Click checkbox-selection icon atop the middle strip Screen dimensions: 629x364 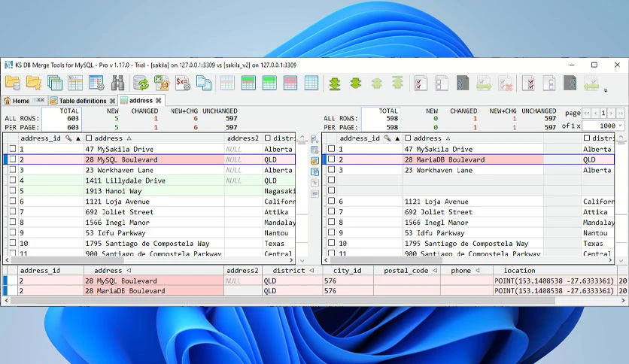314,138
